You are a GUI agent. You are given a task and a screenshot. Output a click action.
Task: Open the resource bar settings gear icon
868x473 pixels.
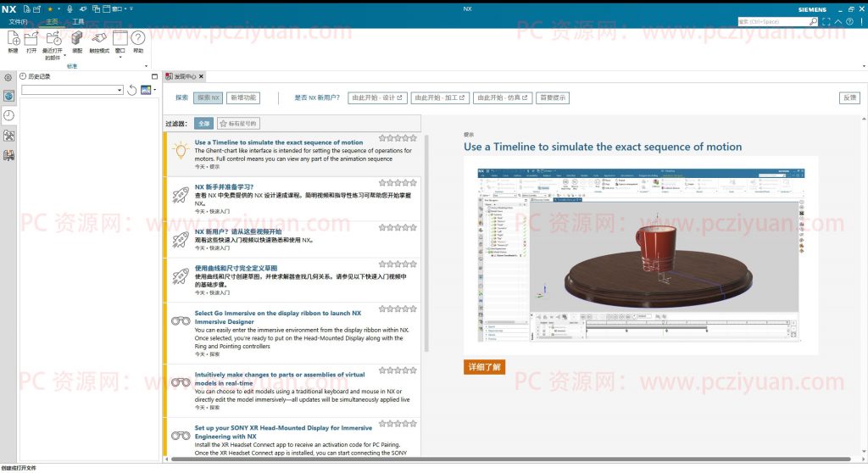8,78
